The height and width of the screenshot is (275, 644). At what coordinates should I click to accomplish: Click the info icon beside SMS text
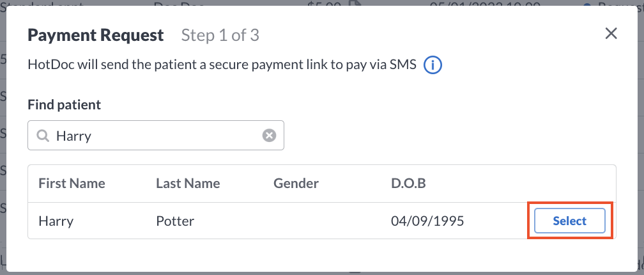pyautogui.click(x=433, y=65)
